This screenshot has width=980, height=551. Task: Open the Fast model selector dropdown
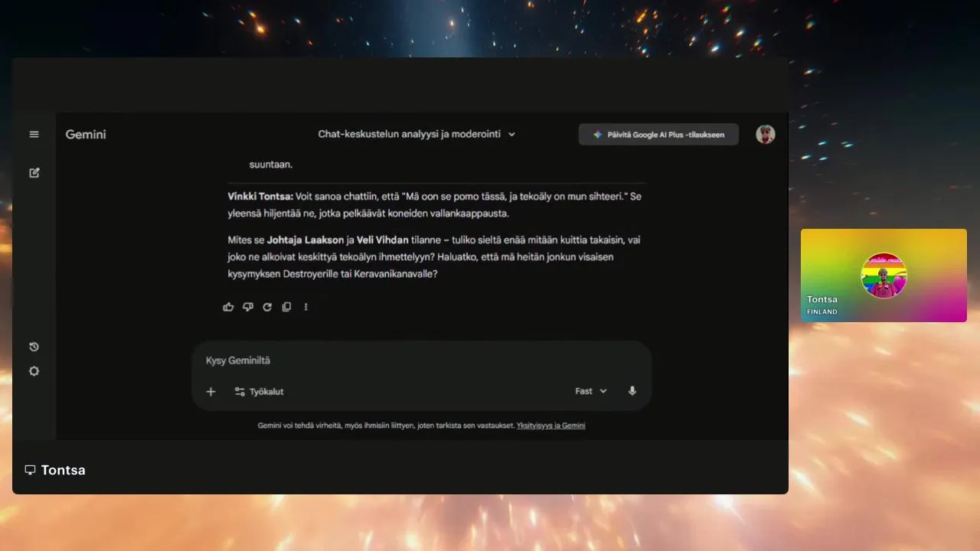point(590,391)
